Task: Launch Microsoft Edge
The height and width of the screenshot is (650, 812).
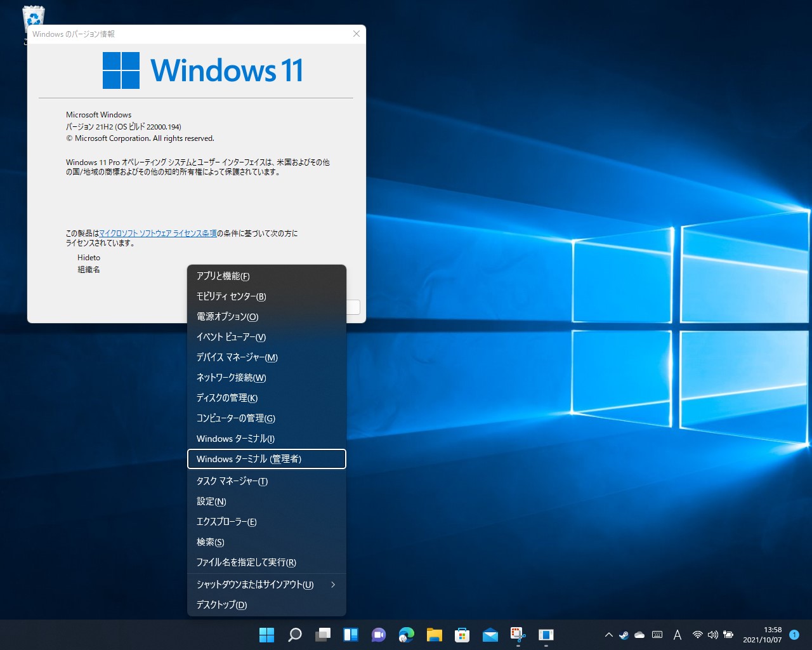Action: [x=406, y=634]
